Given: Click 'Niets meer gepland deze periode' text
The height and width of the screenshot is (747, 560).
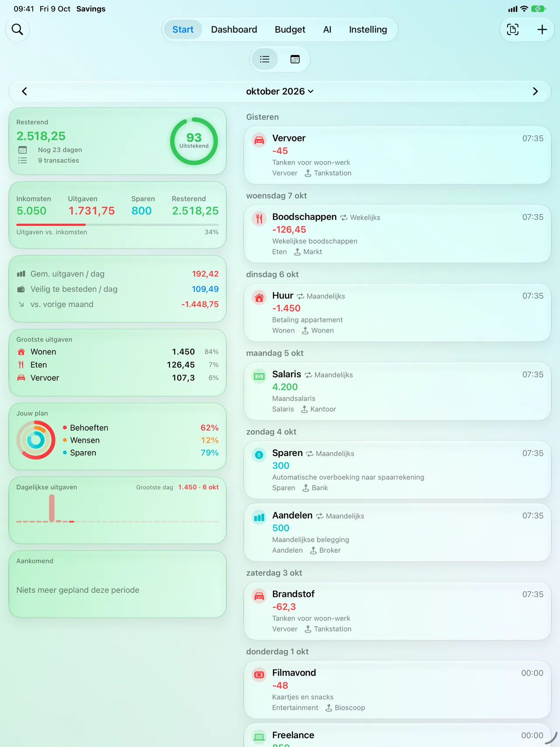Looking at the screenshot, I should tap(78, 590).
